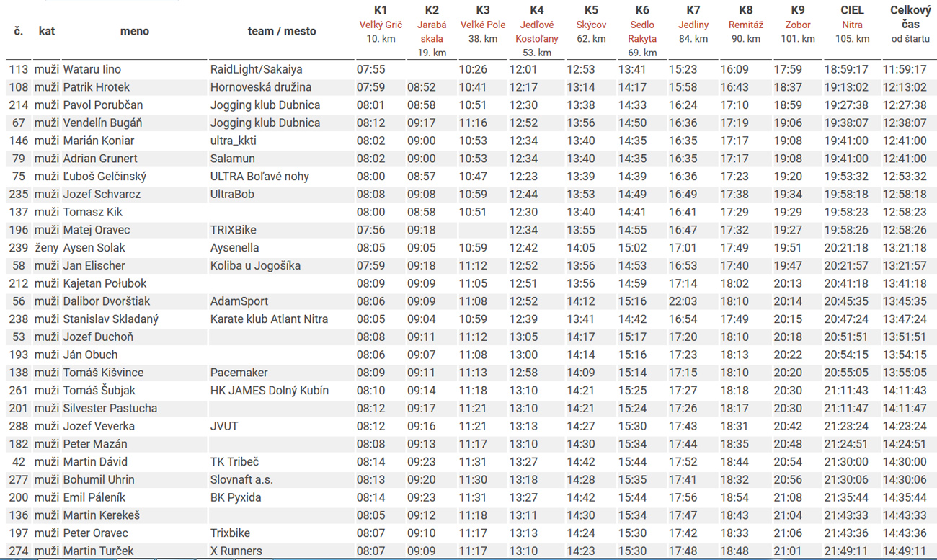
Task: Select the K3 Veľké Pole checkpoint header
Action: pyautogui.click(x=483, y=25)
